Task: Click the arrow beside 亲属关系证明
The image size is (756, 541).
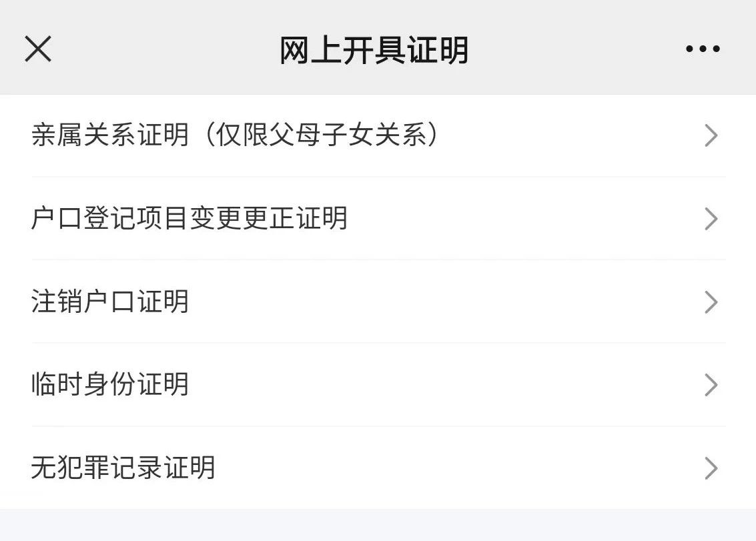Action: [711, 135]
